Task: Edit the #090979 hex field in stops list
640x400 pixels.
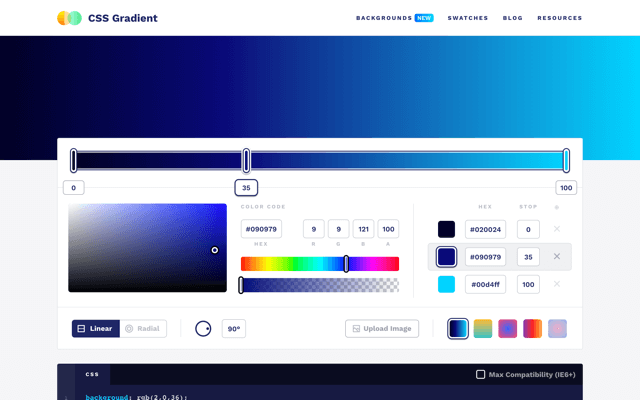Action: tap(485, 257)
